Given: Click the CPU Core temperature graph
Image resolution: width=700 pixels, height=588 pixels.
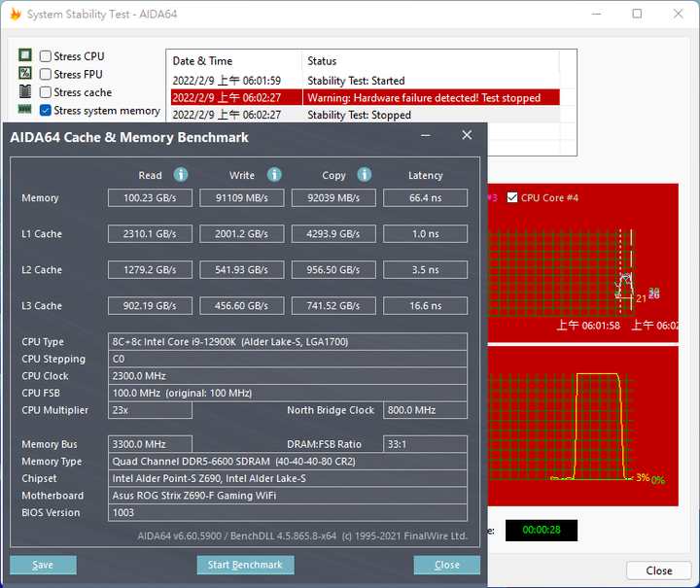Looking at the screenshot, I should click(x=582, y=263).
